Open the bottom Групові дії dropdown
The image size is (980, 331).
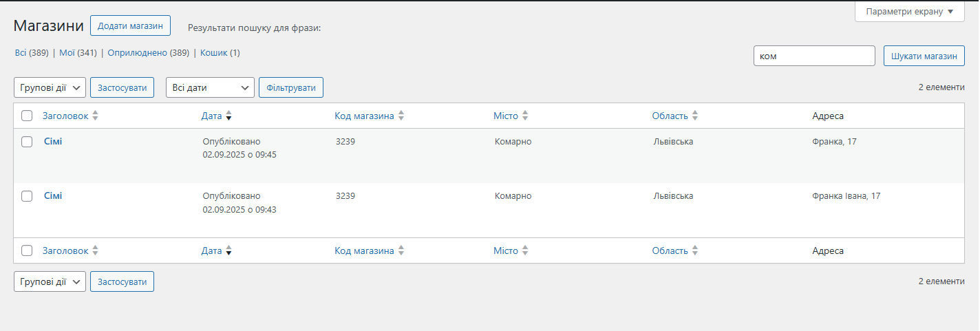click(50, 281)
